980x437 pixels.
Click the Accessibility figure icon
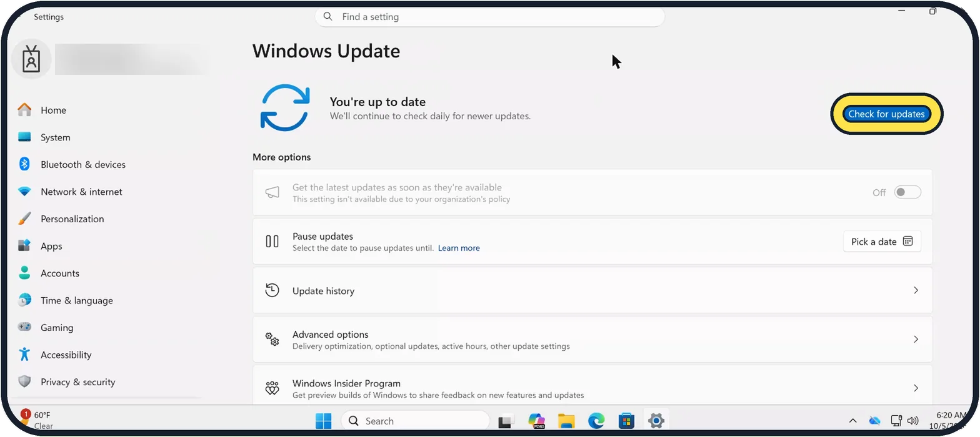coord(24,355)
